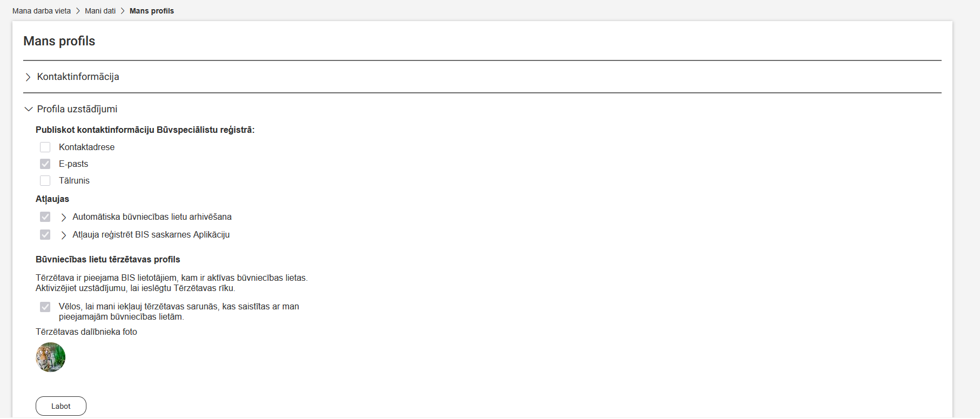Viewport: 980px width, 419px height.
Task: Click Automātiska būvniecības lietu arhivēšana label
Action: [x=152, y=217]
